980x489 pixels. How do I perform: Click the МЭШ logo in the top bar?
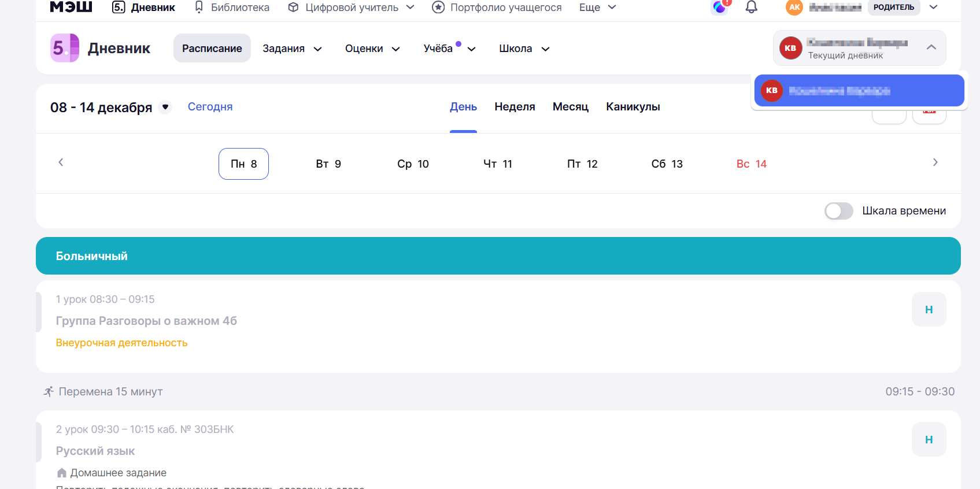click(x=71, y=6)
